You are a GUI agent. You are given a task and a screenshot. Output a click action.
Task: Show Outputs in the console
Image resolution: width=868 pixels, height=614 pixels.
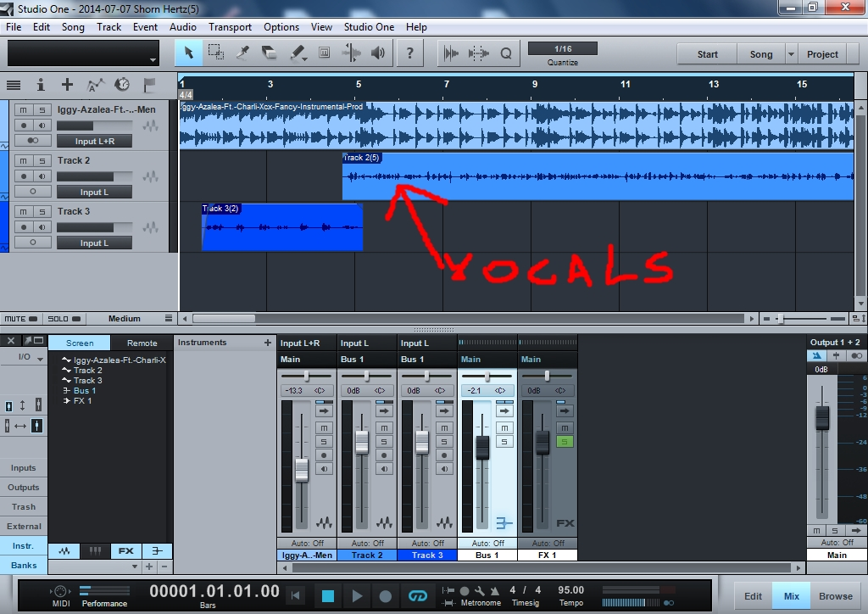pos(23,487)
